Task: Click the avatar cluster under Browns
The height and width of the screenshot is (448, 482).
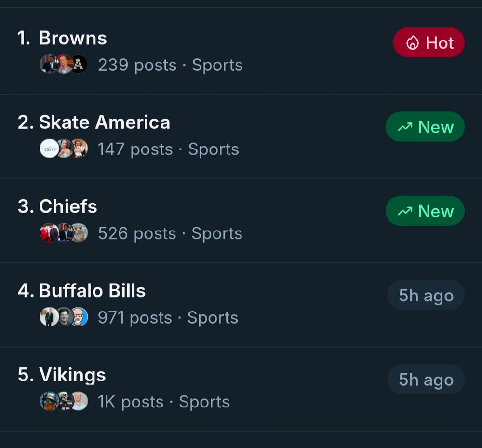Action: [x=64, y=65]
